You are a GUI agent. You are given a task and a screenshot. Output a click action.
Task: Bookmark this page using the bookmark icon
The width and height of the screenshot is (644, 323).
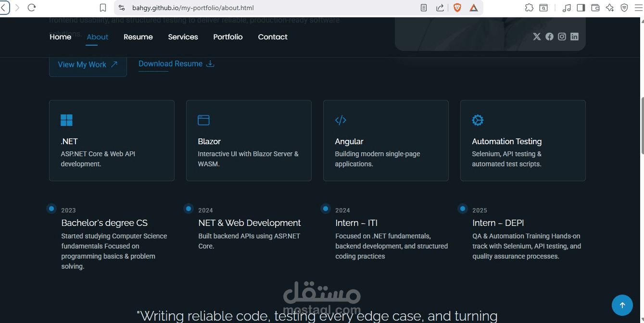[103, 8]
